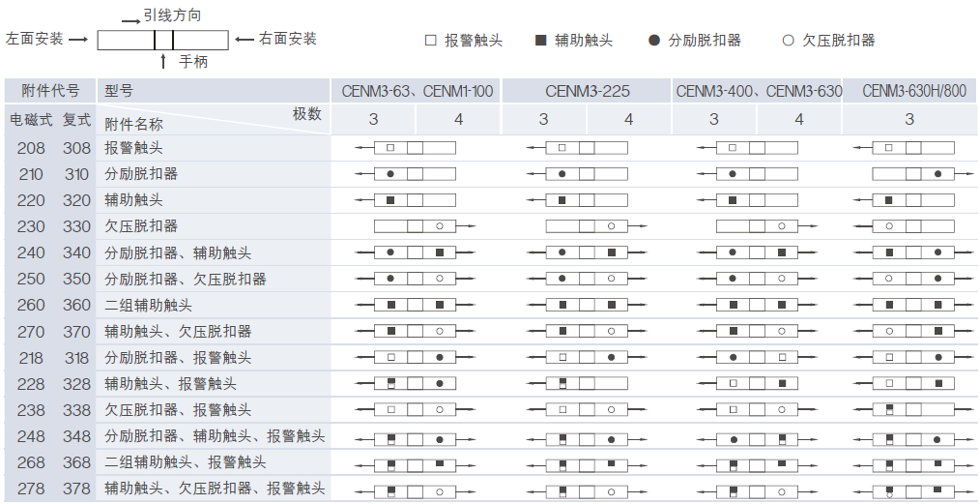
Task: Click the 复式 sub-header
Action: click(x=77, y=120)
